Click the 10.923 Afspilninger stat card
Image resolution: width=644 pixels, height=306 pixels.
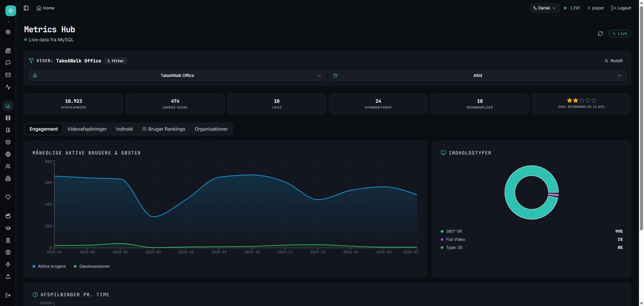[73, 104]
